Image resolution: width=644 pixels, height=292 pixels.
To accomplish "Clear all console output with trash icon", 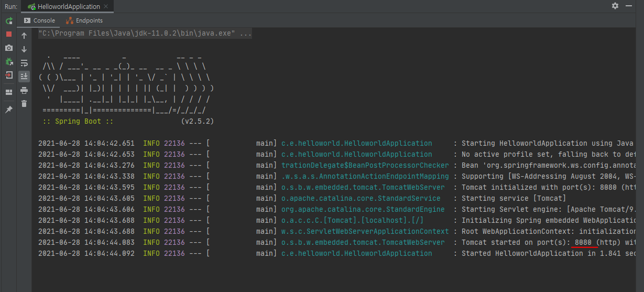I will [24, 104].
